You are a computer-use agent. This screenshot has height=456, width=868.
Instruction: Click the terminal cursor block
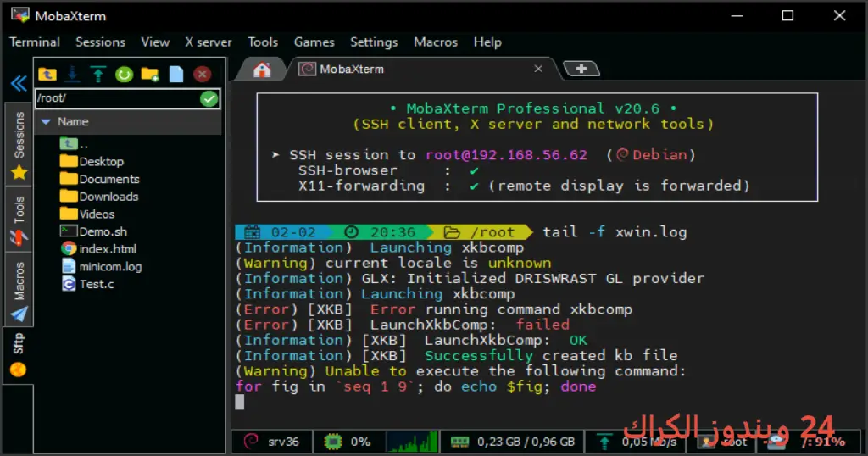coord(239,402)
